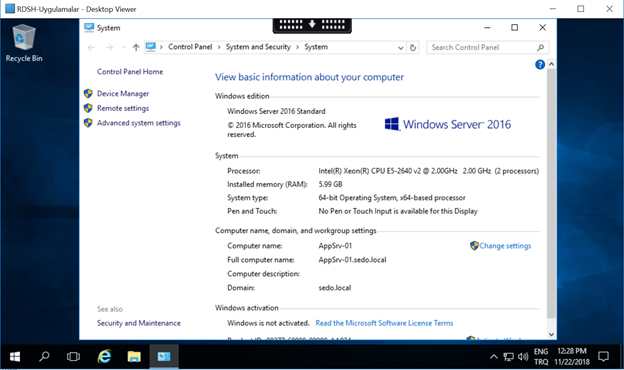The image size is (624, 370).
Task: Select System breadcrumb in address bar
Action: coord(316,47)
